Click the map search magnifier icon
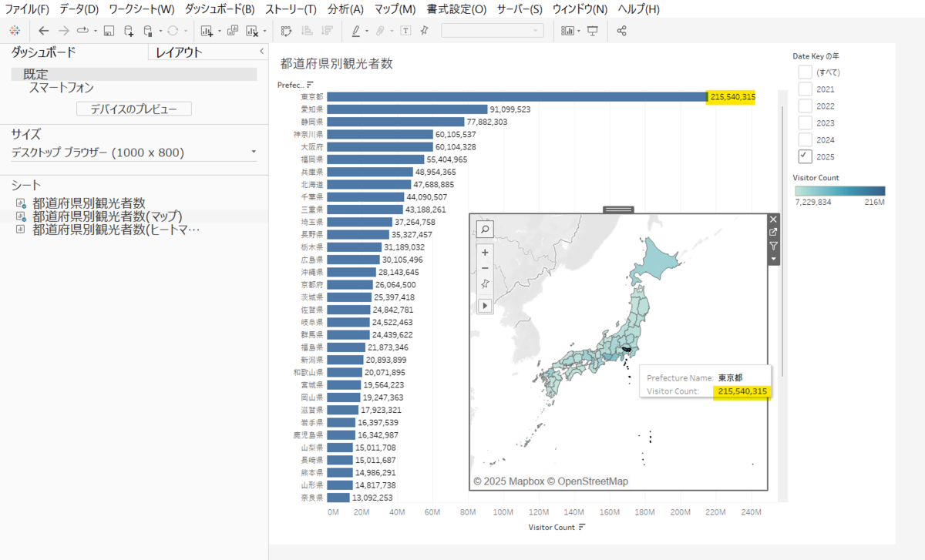This screenshot has width=925, height=560. click(x=485, y=229)
